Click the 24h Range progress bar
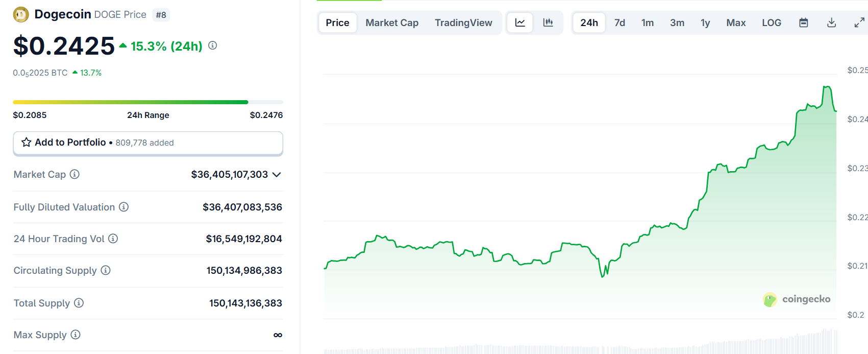The width and height of the screenshot is (868, 354). pos(148,102)
